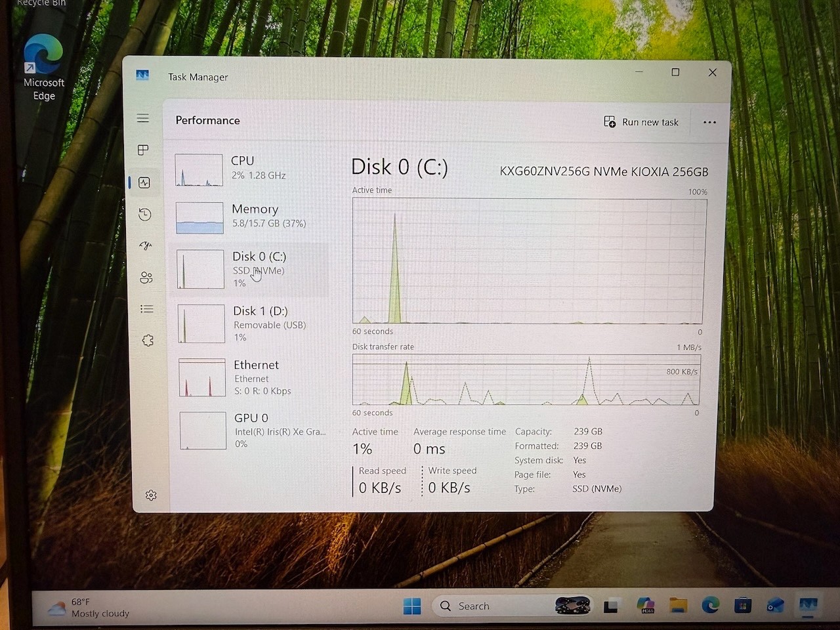Viewport: 840px width, 630px height.
Task: Open the Services page puzzle icon
Action: point(148,340)
